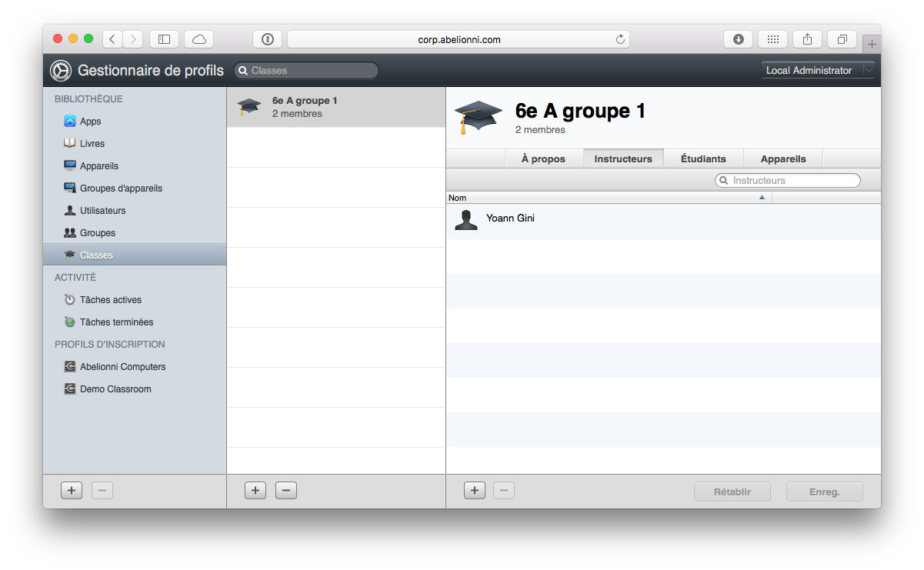
Task: Select Yoann Gini in instructor list
Action: point(510,218)
